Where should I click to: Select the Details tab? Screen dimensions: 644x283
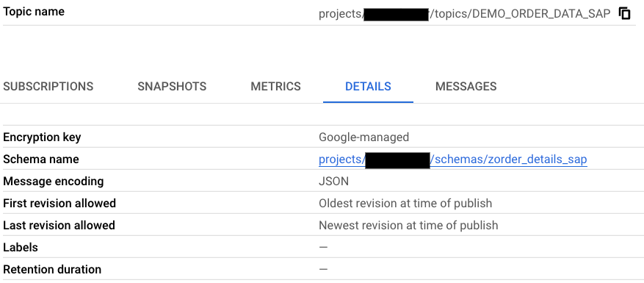tap(368, 87)
